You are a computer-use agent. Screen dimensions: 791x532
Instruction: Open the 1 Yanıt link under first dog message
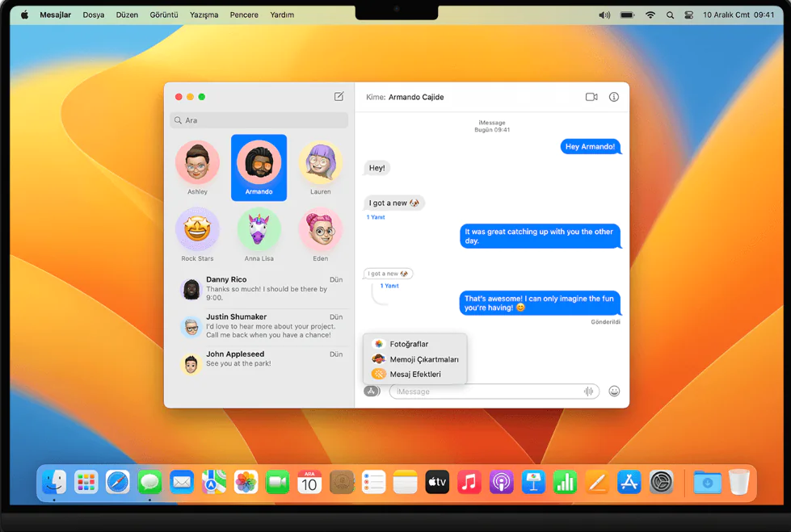pyautogui.click(x=376, y=217)
